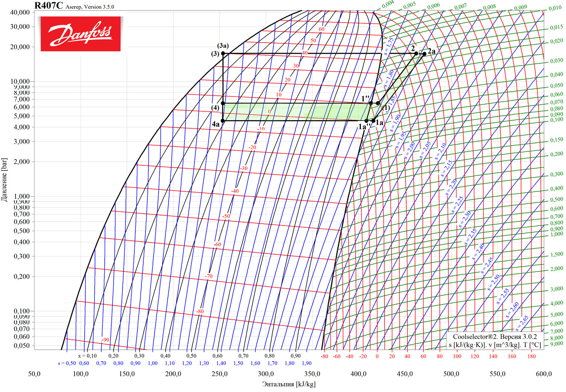Click the specific volume label '0,150' on the right

pos(556,140)
